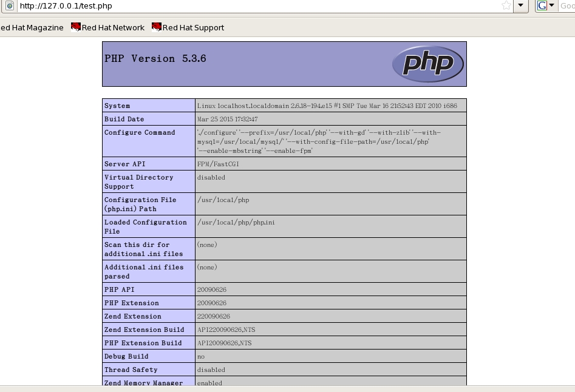
Task: Click the Thread Safety label
Action: click(131, 370)
